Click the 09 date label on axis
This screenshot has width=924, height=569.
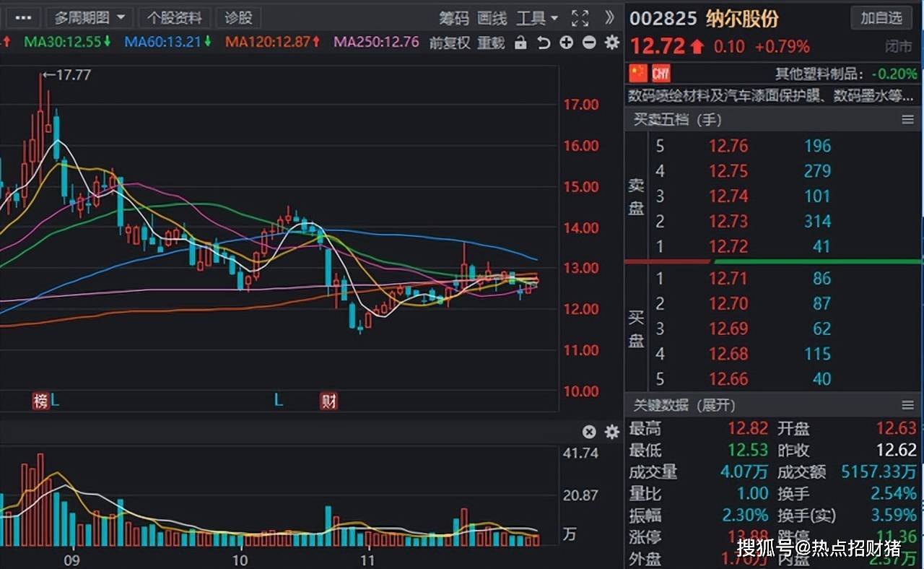(71, 560)
